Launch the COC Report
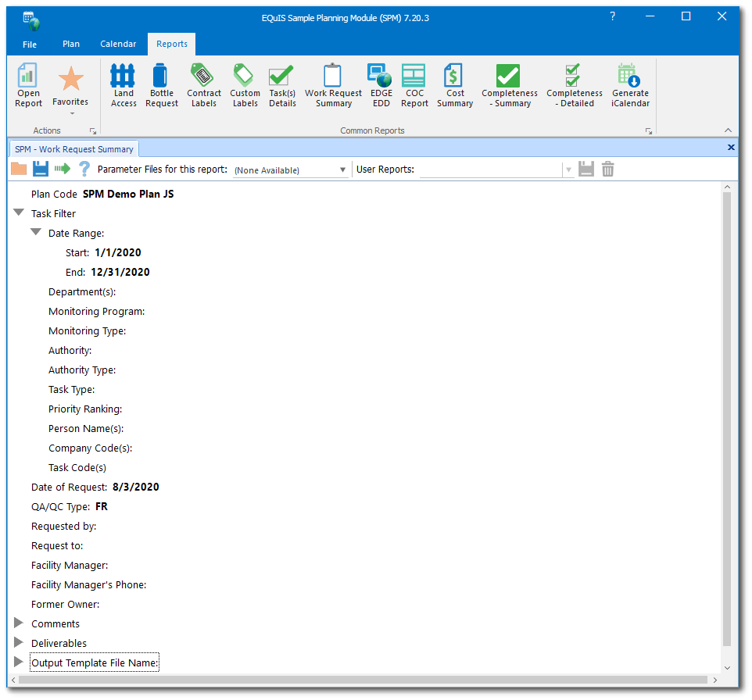Image resolution: width=752 pixels, height=700 pixels. [414, 84]
